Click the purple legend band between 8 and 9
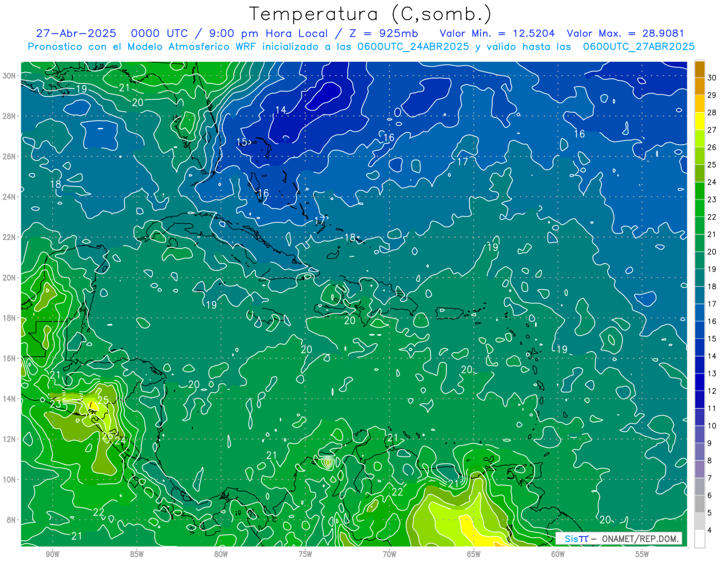This screenshot has height=562, width=728. (x=699, y=452)
